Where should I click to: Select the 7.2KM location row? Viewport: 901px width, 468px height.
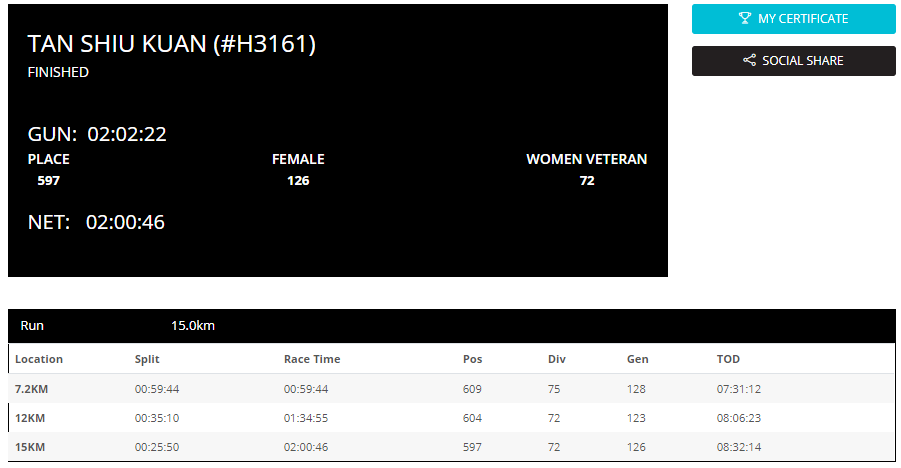pyautogui.click(x=452, y=389)
